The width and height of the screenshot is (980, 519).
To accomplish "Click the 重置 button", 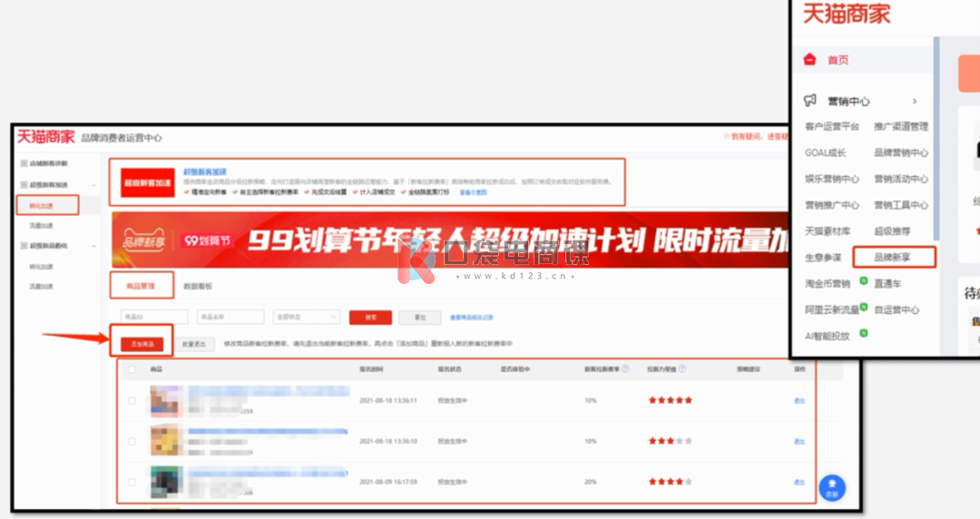I will click(420, 318).
